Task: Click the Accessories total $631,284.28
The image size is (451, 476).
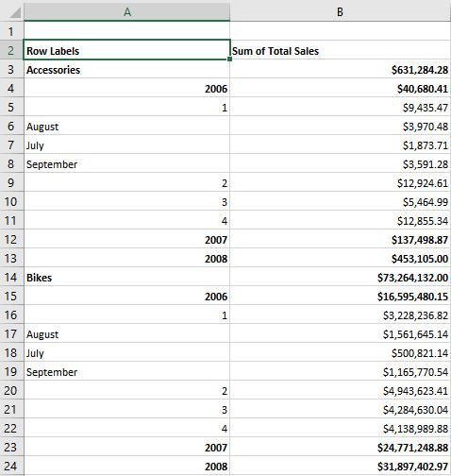Action: click(340, 69)
